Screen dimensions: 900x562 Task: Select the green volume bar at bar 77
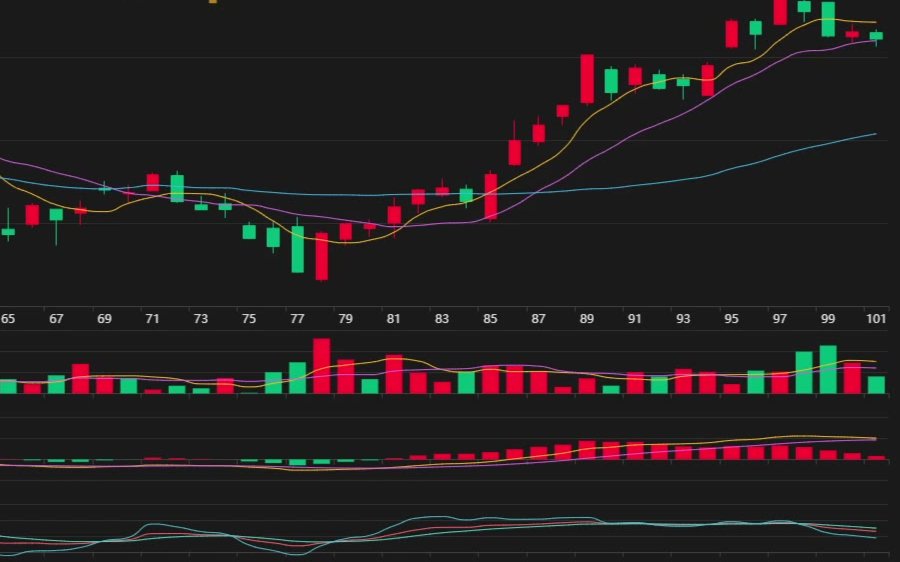pos(297,377)
